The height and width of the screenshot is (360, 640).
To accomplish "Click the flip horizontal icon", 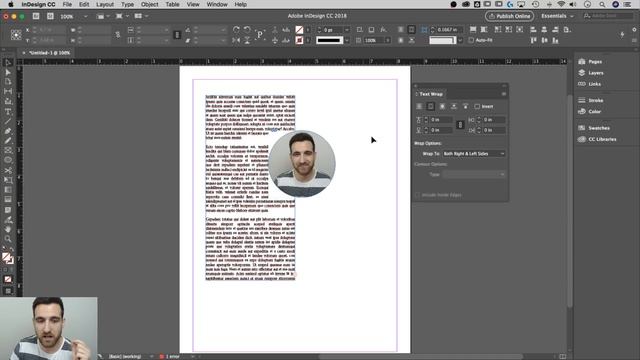I will pos(236,40).
